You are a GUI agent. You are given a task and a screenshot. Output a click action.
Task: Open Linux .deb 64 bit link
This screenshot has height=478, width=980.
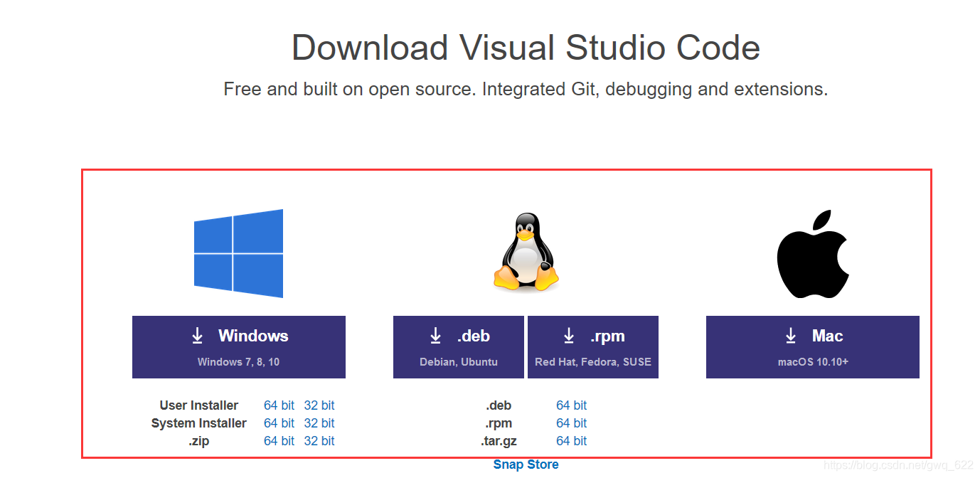(572, 405)
